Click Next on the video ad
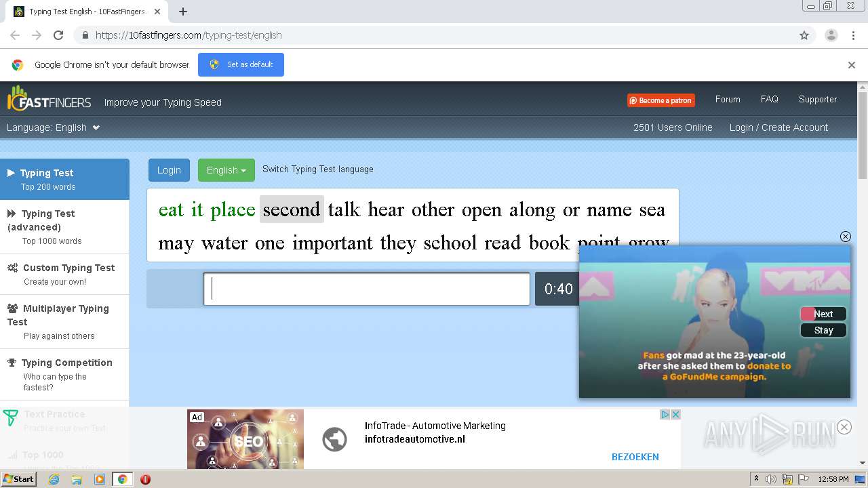The image size is (868, 488). pos(823,314)
